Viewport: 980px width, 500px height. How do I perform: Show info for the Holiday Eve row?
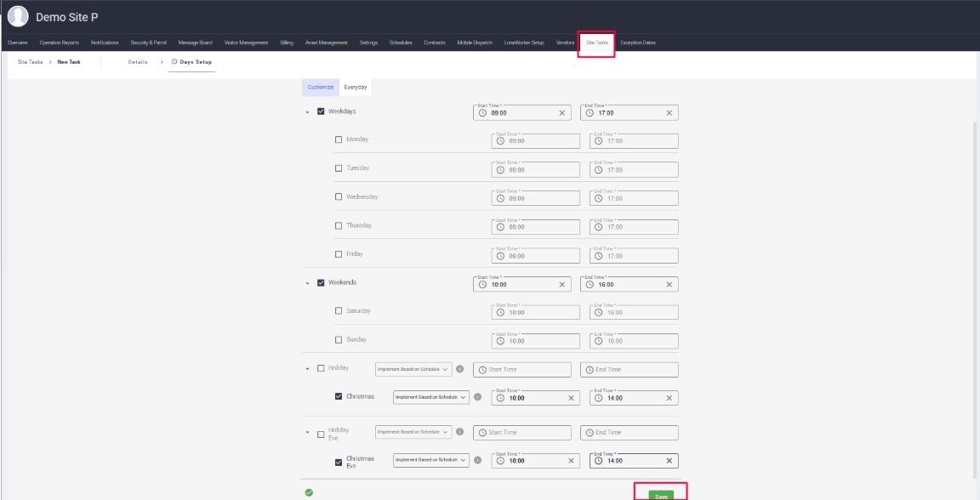coord(460,431)
